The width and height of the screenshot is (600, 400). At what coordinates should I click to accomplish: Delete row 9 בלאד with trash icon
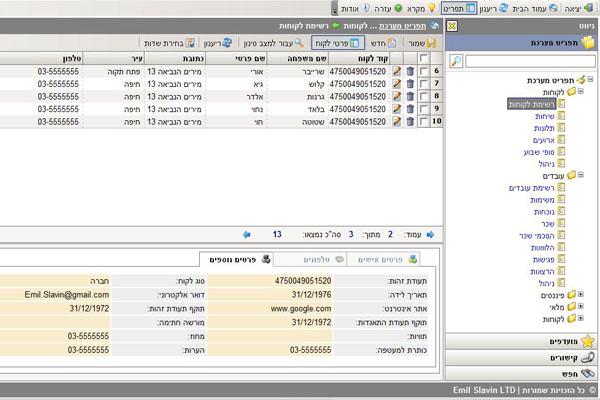pos(410,109)
